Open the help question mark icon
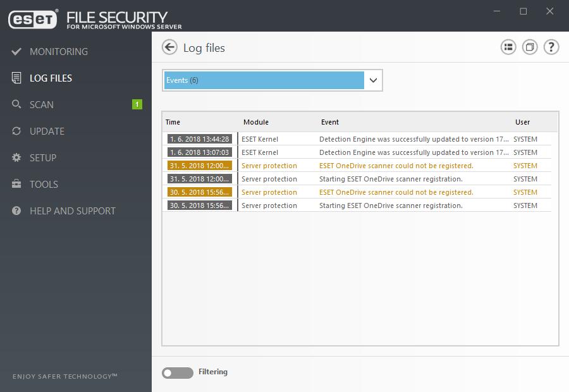Image resolution: width=569 pixels, height=392 pixels. coord(551,47)
